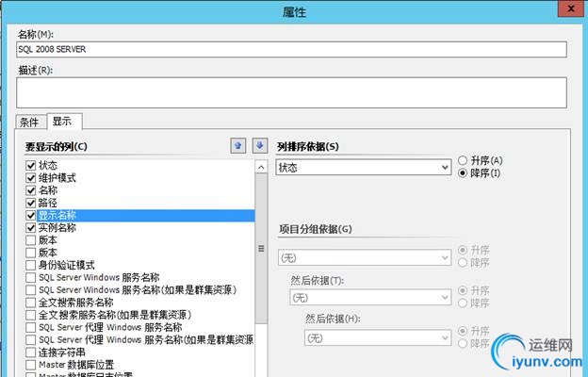588x377 pixels.
Task: Click inside the 描述 text box
Action: pos(291,92)
